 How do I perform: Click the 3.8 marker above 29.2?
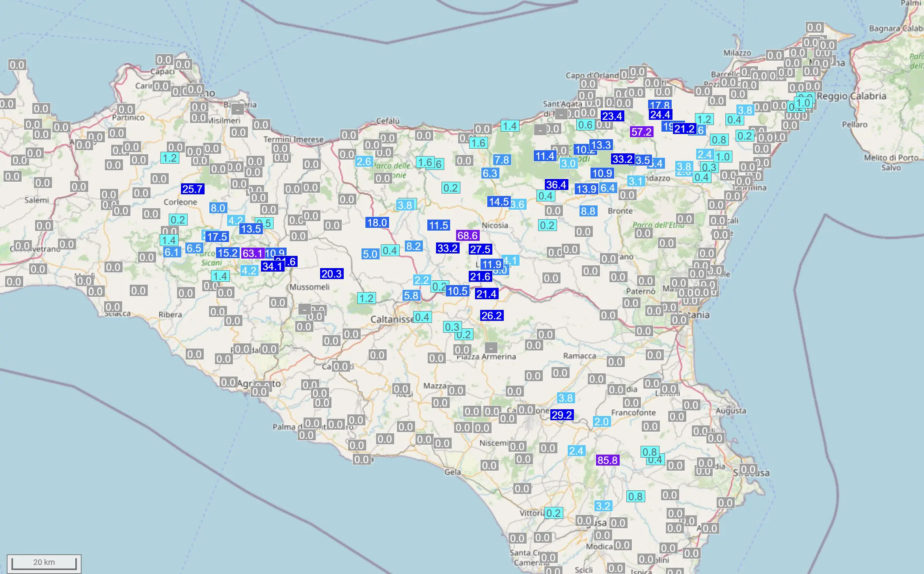tap(566, 398)
